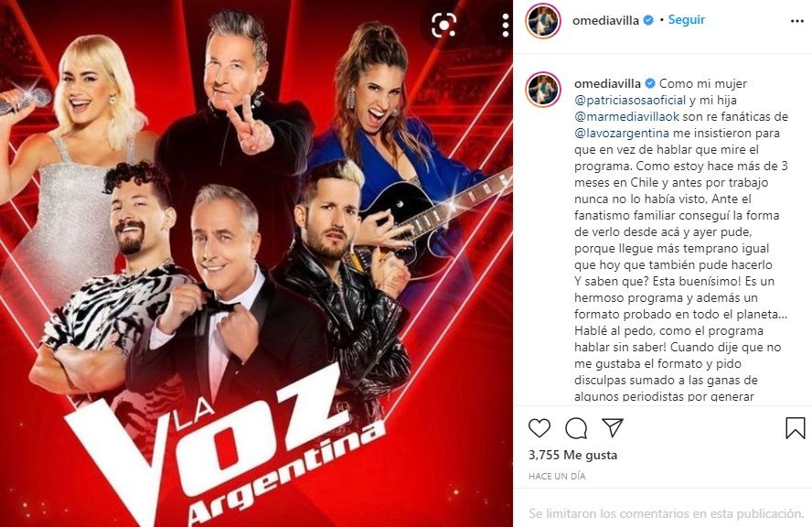Open omediavilla profile picture in header
Screen dimensions: 812x527
(x=543, y=21)
